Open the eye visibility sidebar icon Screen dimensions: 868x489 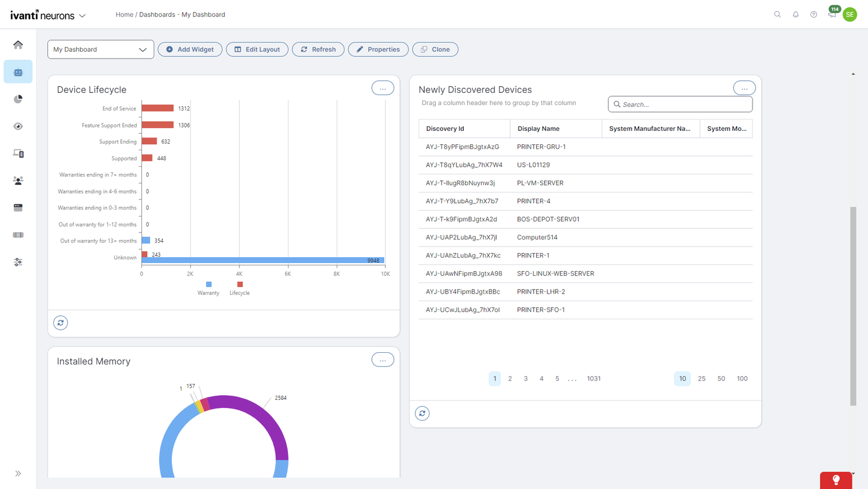(18, 126)
